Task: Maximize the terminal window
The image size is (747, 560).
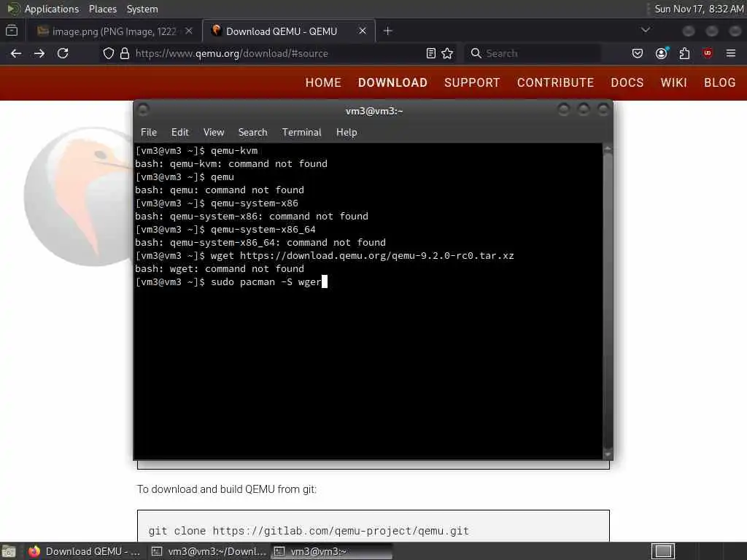Action: click(x=584, y=110)
